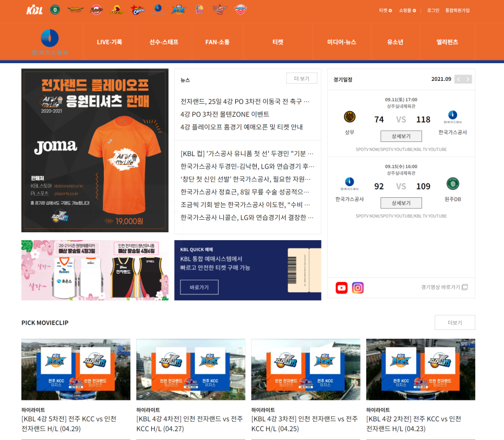This screenshot has width=504, height=440.
Task: Play the KBL 4강 5차전 highlight thumbnail
Action: pos(76,369)
